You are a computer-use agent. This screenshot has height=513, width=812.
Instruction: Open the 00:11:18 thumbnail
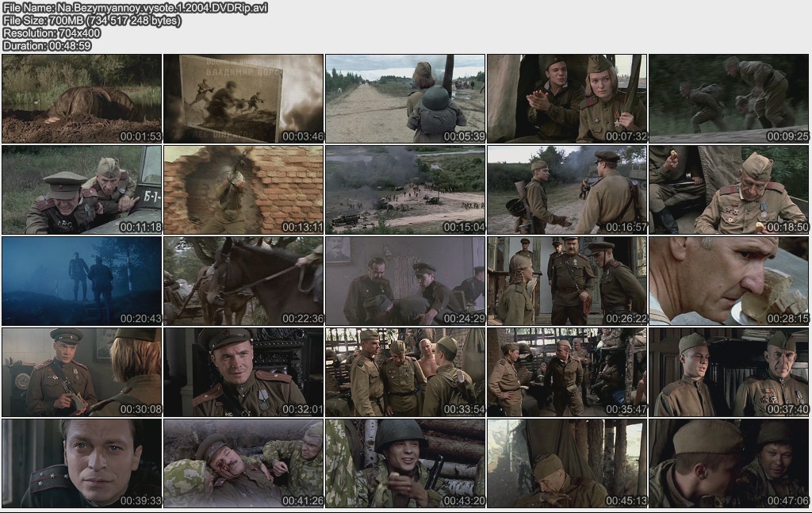[x=82, y=190]
